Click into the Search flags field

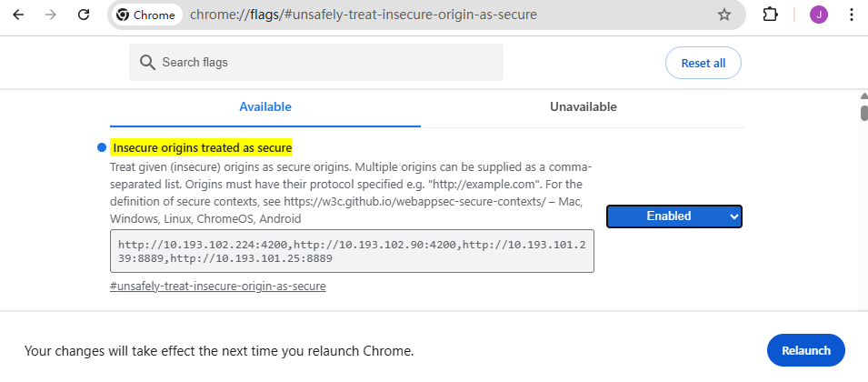pyautogui.click(x=327, y=63)
